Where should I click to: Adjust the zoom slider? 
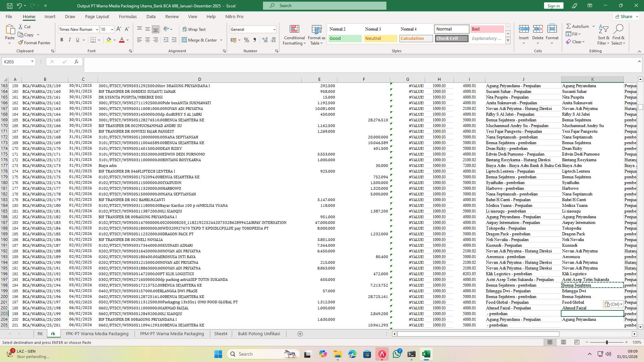click(x=606, y=343)
